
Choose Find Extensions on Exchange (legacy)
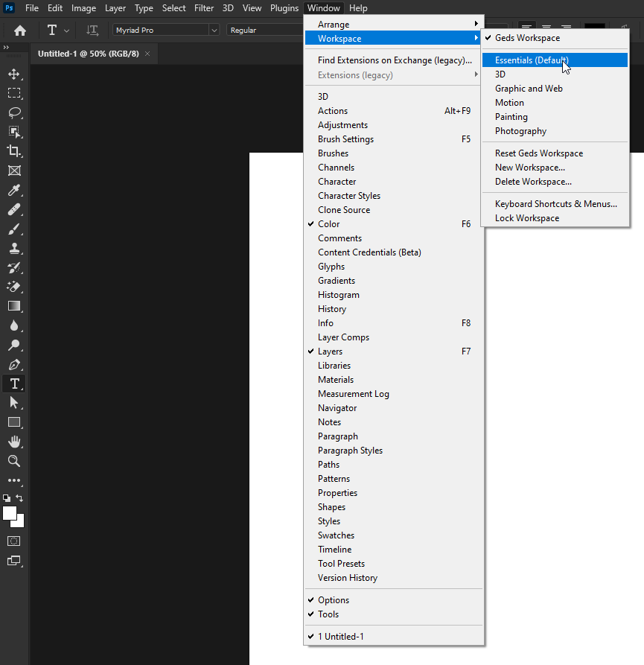394,60
